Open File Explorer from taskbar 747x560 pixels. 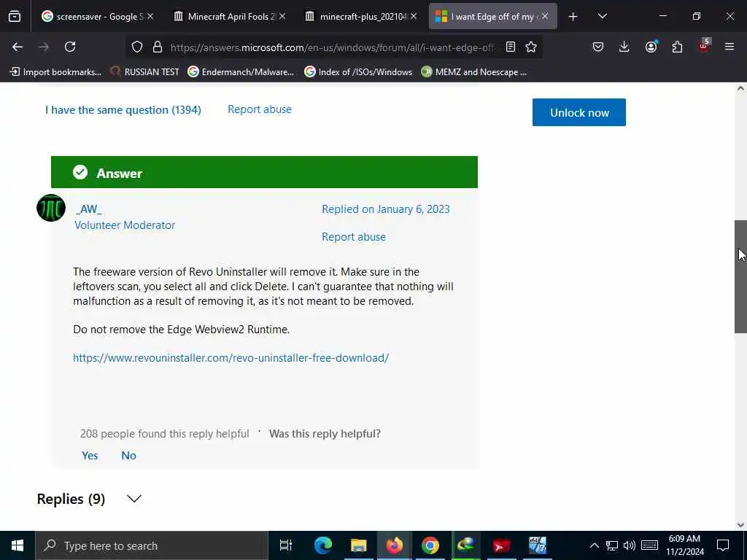pyautogui.click(x=358, y=545)
